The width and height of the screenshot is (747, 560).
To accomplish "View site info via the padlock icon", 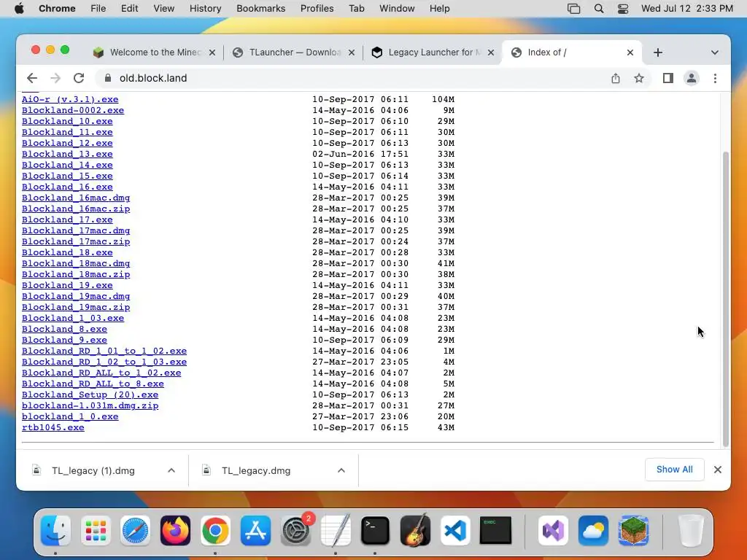I will tap(108, 78).
